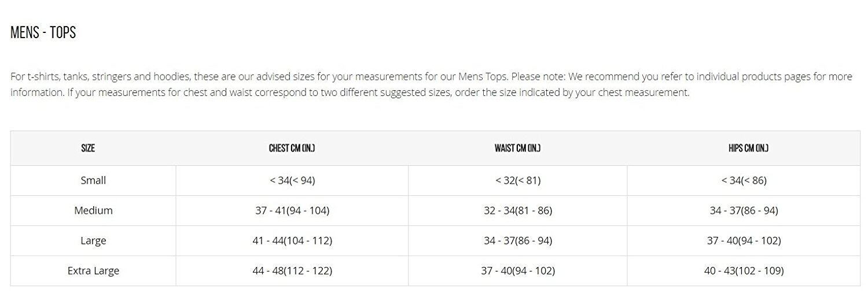
Task: Click Extra Large chest cell 44 - 48(112 - 122)
Action: point(292,270)
